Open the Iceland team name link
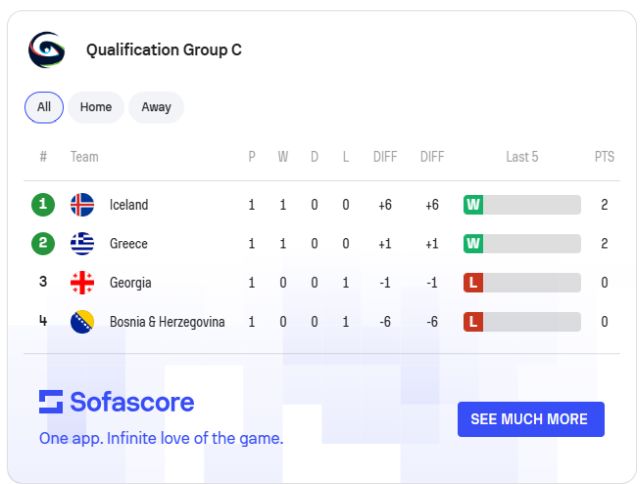 coord(129,205)
